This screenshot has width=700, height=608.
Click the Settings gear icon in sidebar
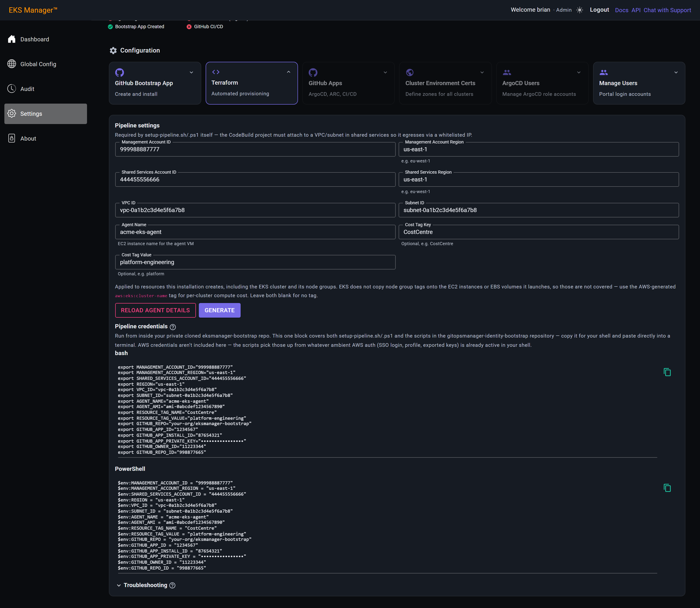tap(12, 113)
